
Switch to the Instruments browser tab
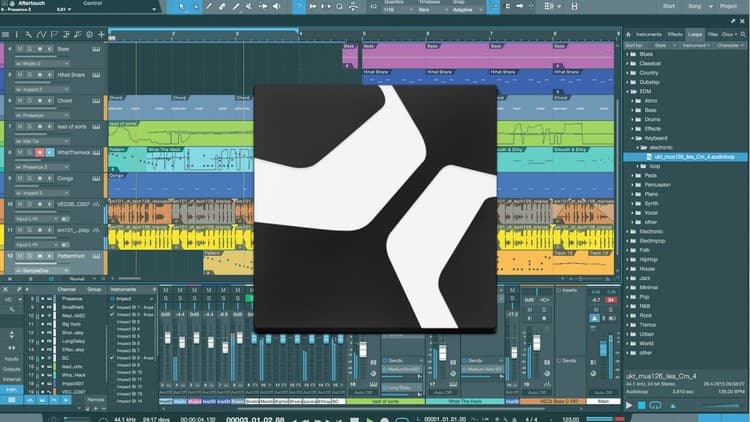pyautogui.click(x=649, y=34)
